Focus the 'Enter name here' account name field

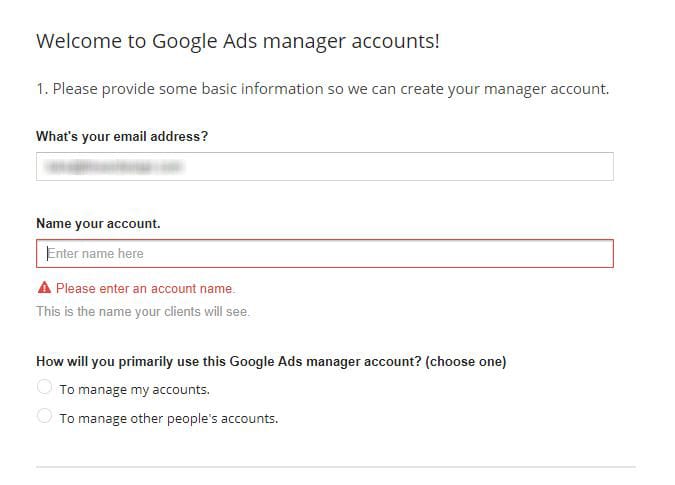[x=325, y=253]
